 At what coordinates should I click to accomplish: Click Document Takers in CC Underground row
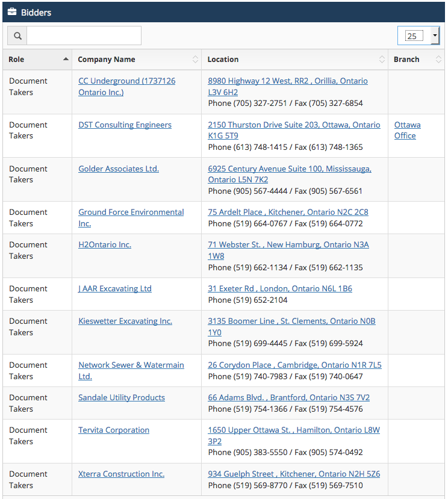click(28, 87)
